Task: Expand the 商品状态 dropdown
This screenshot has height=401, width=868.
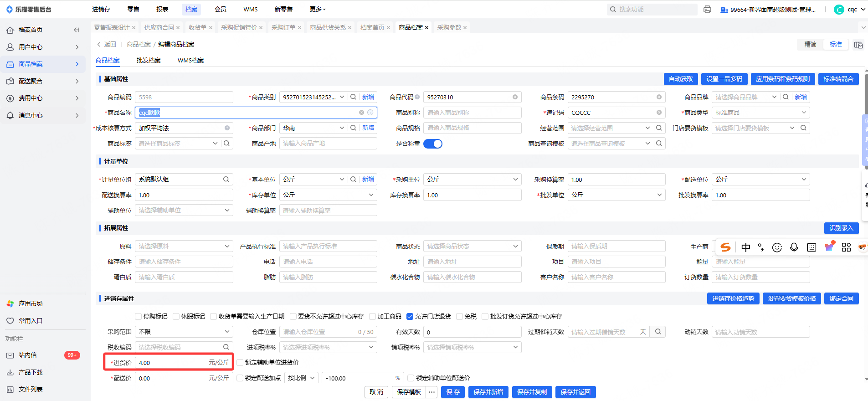Action: pyautogui.click(x=472, y=246)
